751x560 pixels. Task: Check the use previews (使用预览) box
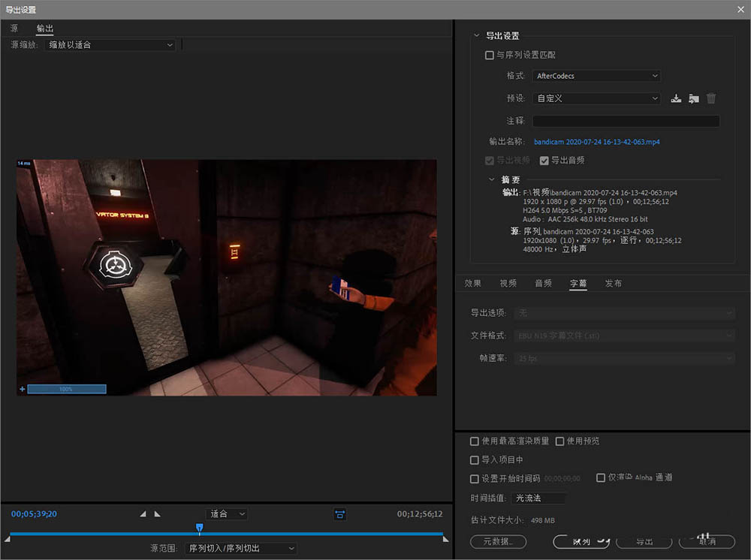[560, 441]
